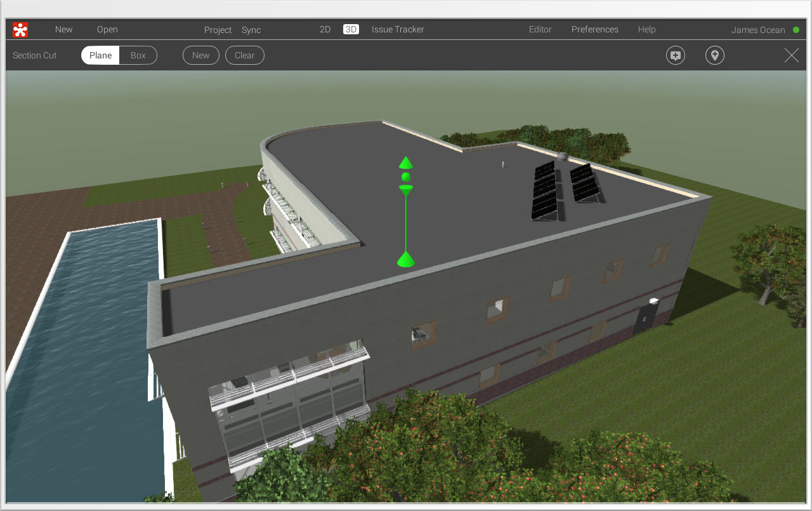Viewport: 812px width, 511px height.
Task: Click the upward arrow of the green section gizmo
Action: [x=405, y=164]
